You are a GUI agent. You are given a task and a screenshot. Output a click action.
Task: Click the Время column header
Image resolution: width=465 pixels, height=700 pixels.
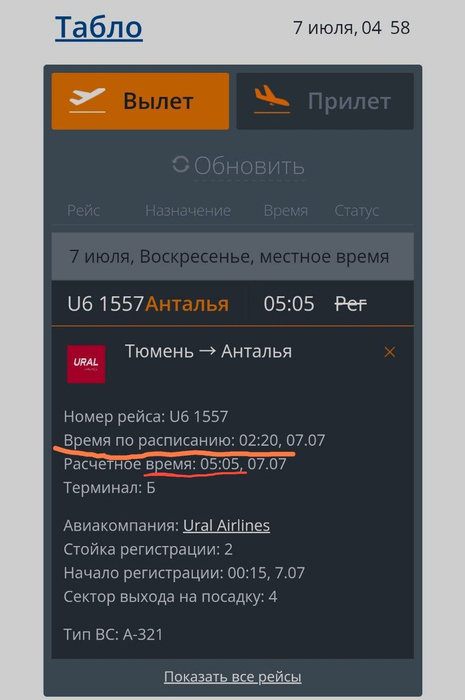click(286, 210)
